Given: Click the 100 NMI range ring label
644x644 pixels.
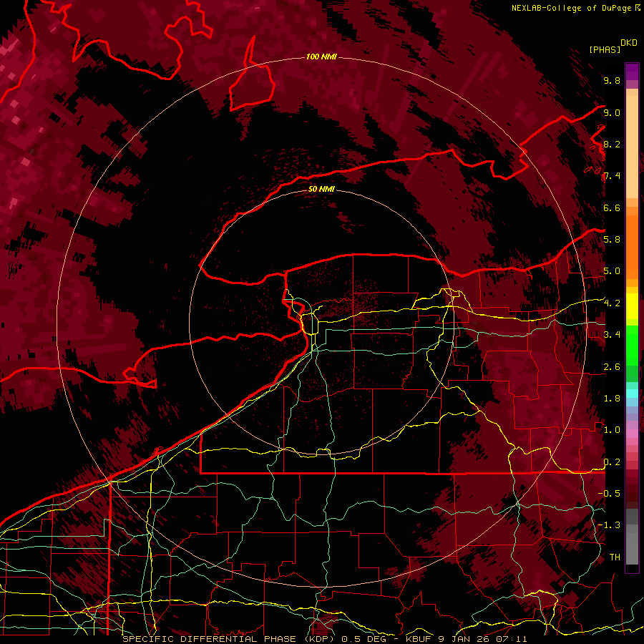Looking at the screenshot, I should 321,57.
